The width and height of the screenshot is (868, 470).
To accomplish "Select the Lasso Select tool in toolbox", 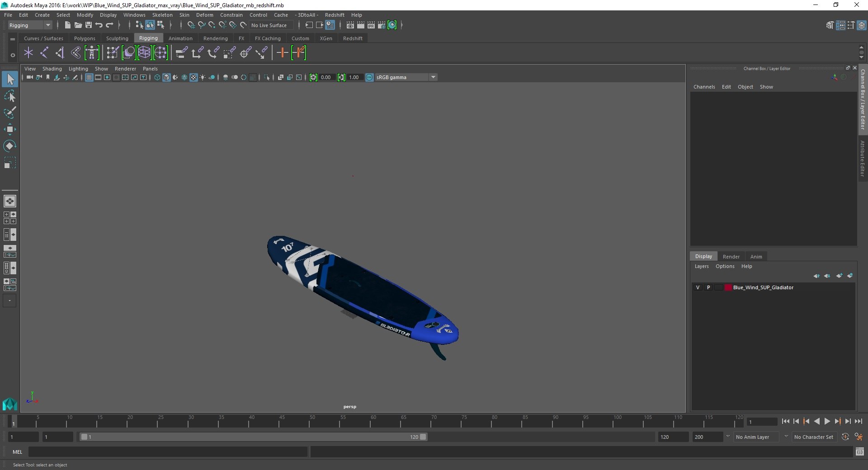I will pos(10,96).
